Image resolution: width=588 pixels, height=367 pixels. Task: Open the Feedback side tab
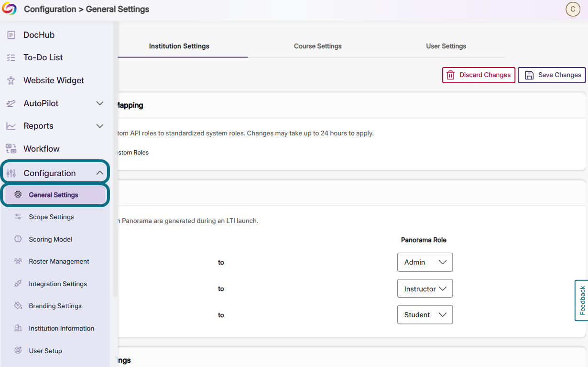coord(581,300)
